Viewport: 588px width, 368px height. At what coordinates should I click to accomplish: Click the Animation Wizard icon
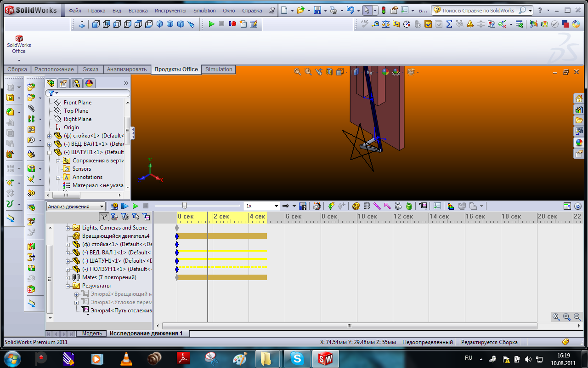(317, 206)
